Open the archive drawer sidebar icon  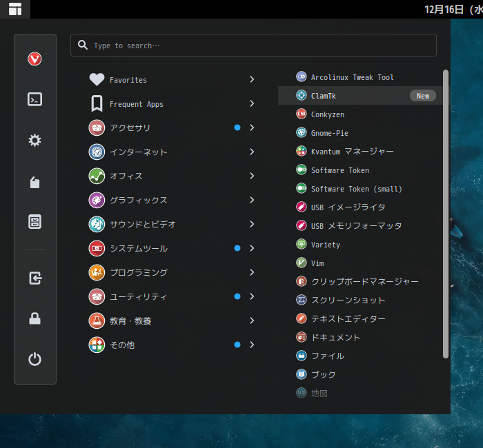pos(34,221)
